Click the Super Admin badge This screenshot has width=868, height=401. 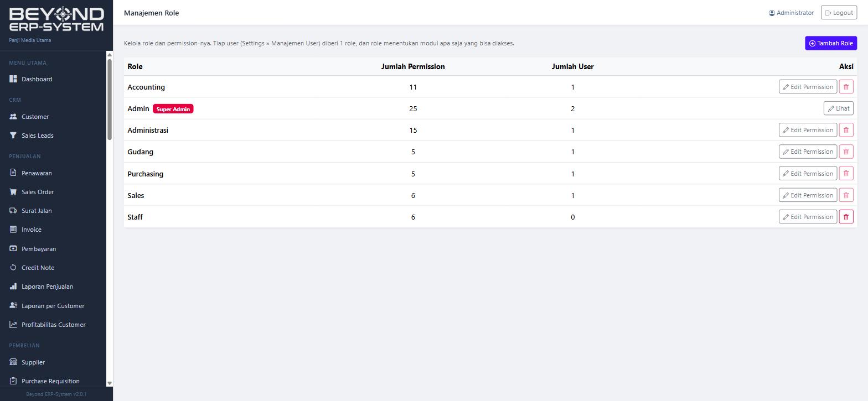[x=173, y=109]
